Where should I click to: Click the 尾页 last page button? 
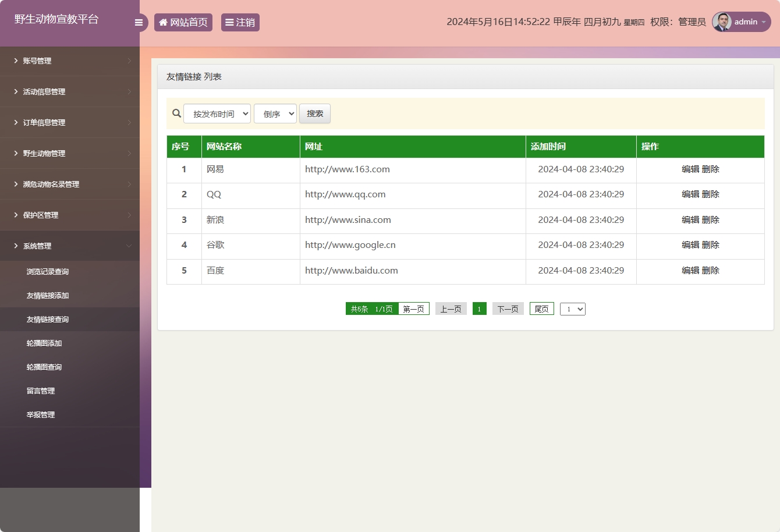click(541, 309)
